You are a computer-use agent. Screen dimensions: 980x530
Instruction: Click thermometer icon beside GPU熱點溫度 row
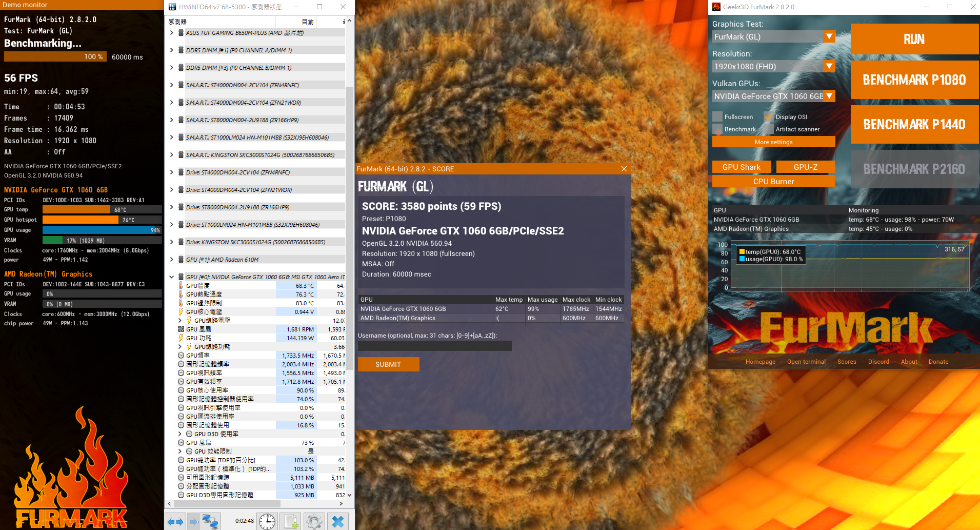(x=181, y=295)
